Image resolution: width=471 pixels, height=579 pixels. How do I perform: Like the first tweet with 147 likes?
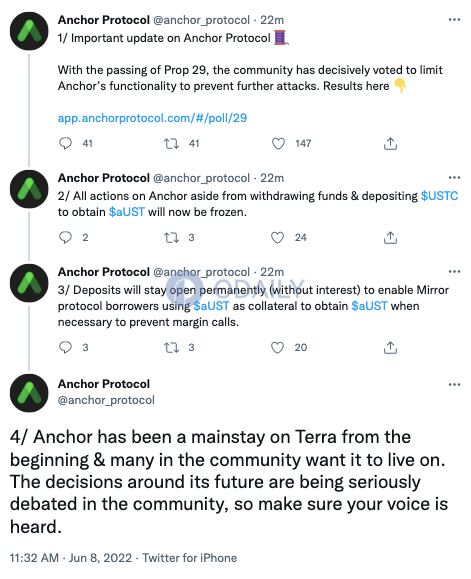tap(278, 143)
